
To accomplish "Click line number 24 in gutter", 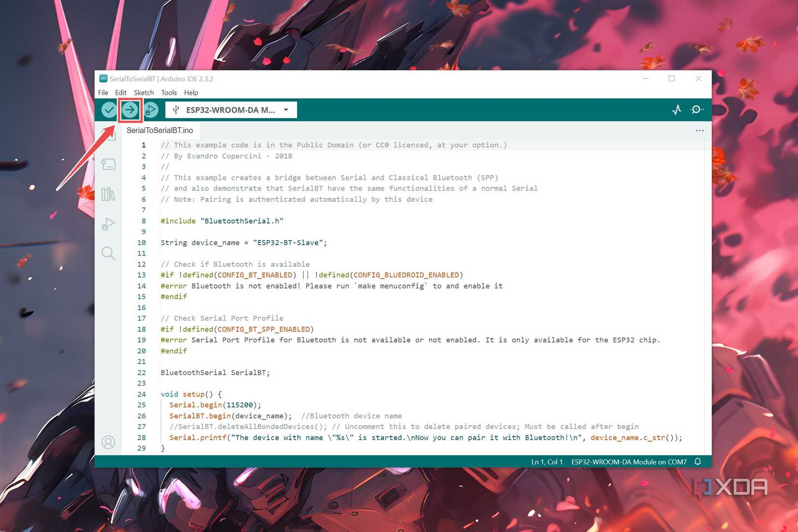I will point(141,394).
